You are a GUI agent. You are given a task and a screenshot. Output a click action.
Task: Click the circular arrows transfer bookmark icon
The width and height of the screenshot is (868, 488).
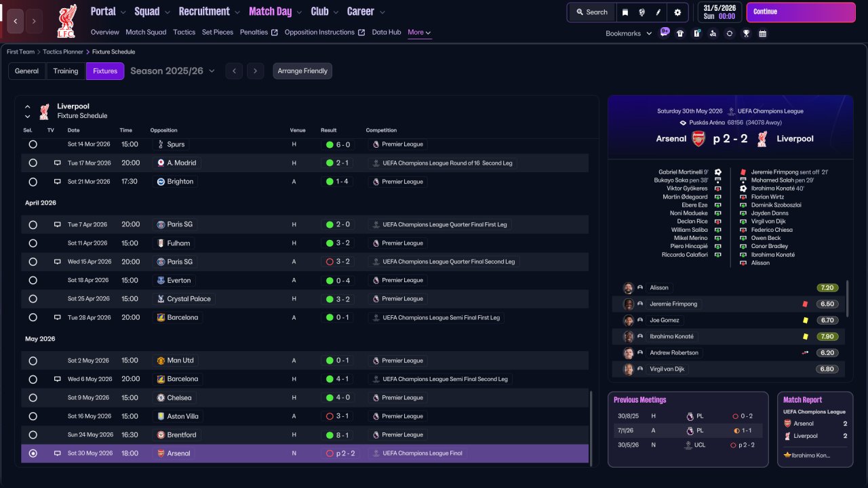point(730,33)
